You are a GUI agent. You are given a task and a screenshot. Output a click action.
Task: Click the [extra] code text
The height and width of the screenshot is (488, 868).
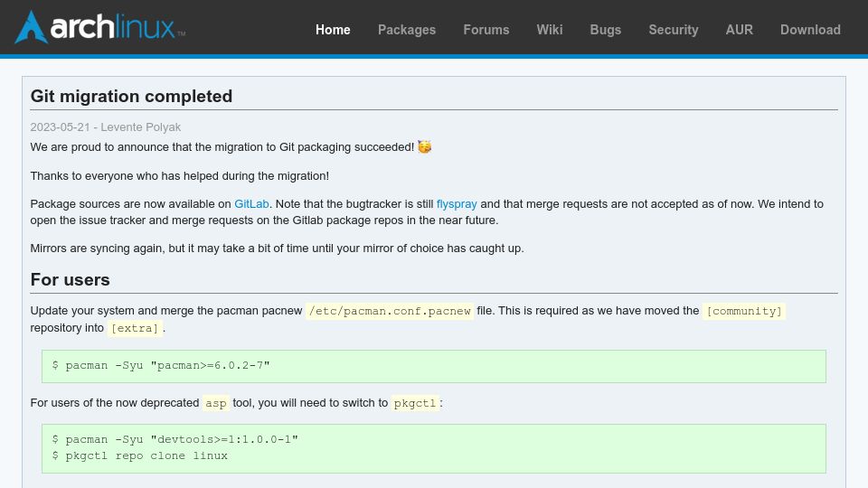[135, 328]
